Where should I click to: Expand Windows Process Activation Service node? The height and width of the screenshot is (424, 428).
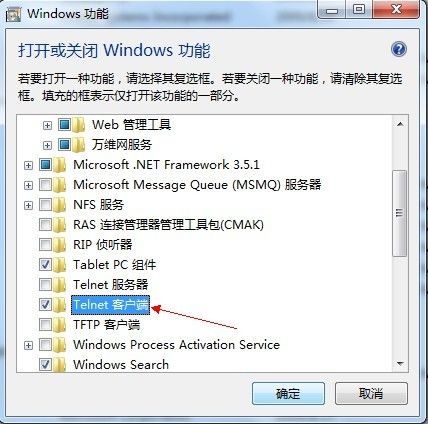[29, 345]
